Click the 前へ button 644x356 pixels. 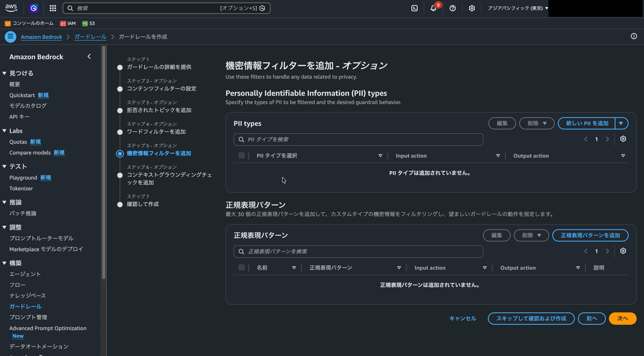tap(592, 318)
